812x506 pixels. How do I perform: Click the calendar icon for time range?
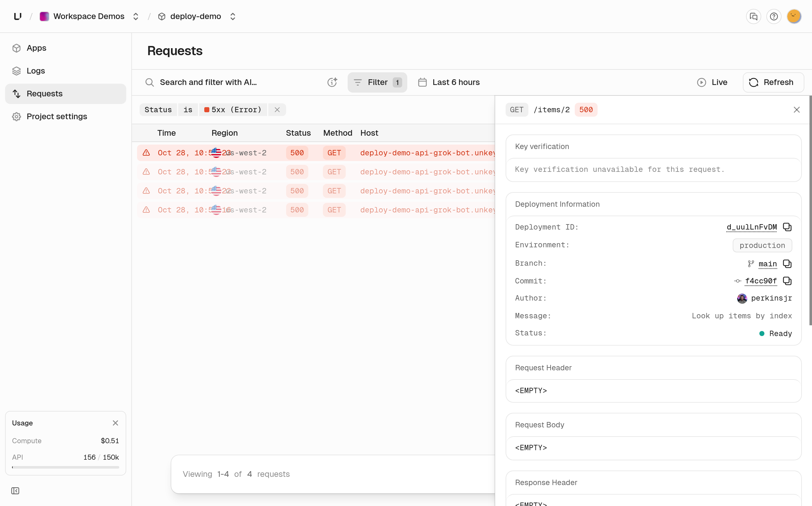click(422, 82)
